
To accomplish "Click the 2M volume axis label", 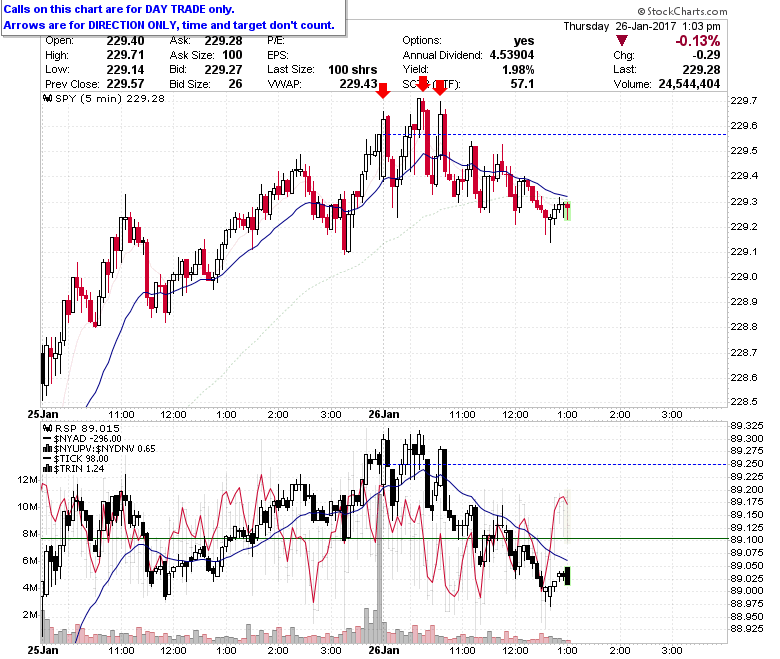I will coord(30,615).
